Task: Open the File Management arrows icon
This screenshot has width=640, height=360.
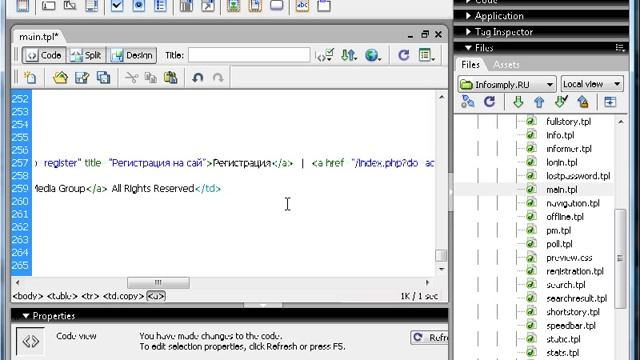Action: (349, 55)
